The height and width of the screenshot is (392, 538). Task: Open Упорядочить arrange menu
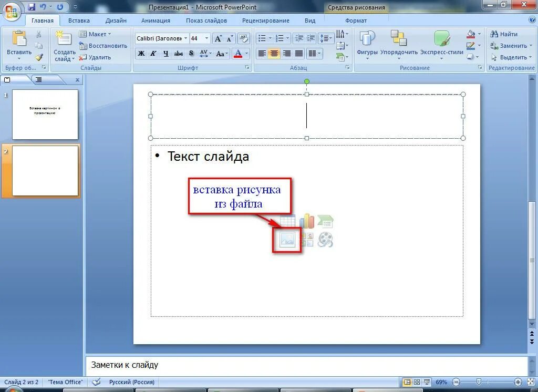click(399, 45)
